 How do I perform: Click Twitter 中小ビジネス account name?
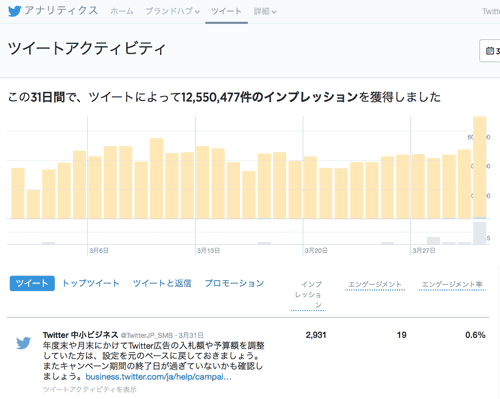(x=81, y=335)
